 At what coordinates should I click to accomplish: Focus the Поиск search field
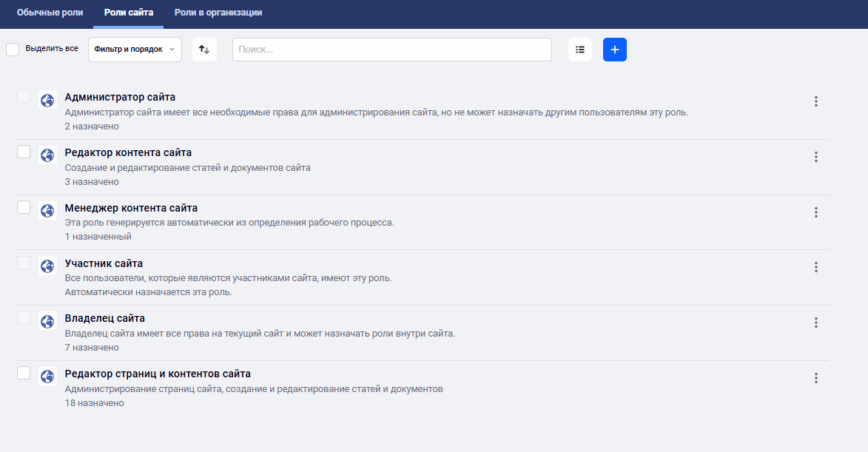[392, 50]
